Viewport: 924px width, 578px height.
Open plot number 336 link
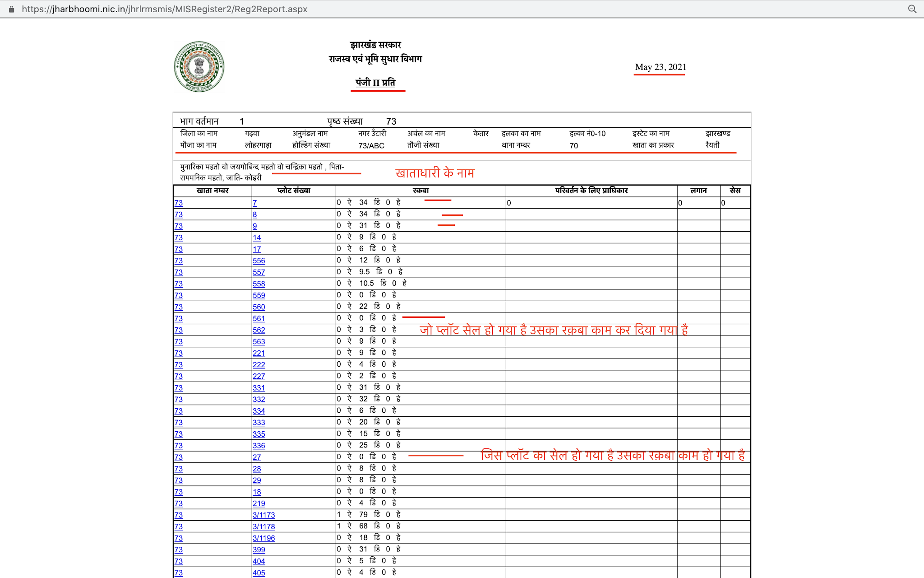point(259,445)
